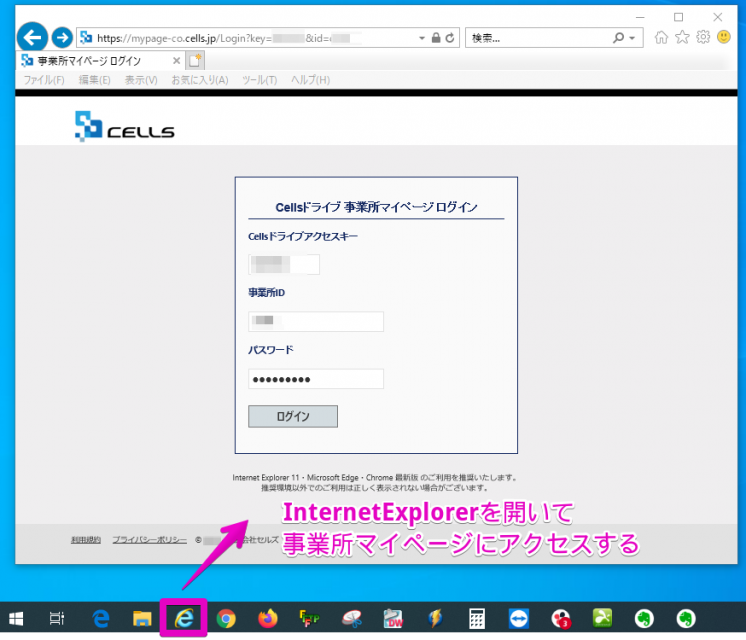Launch Firefox from the taskbar
Image resolution: width=746 pixels, height=640 pixels.
coord(268,619)
